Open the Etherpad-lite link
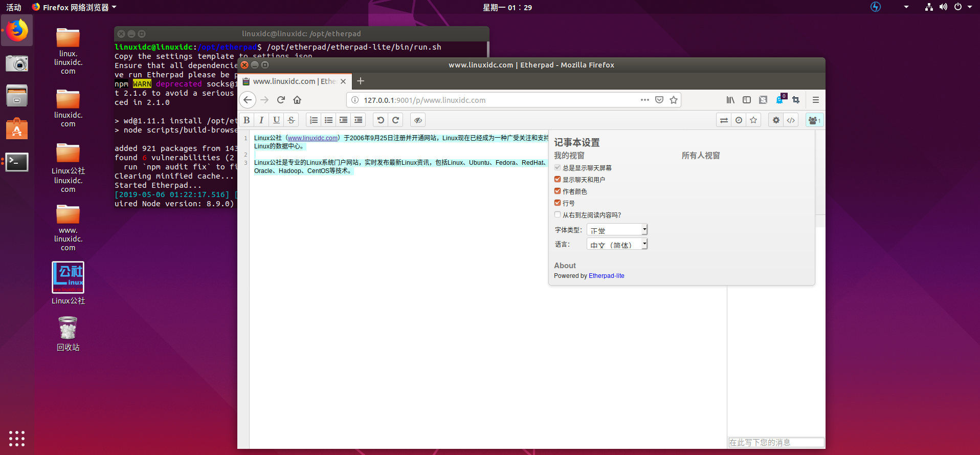 pyautogui.click(x=607, y=276)
